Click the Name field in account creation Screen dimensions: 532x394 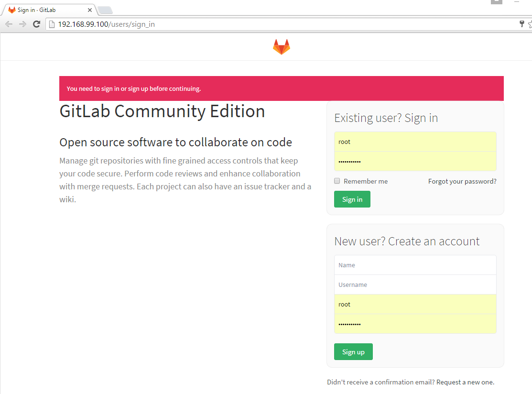tap(415, 265)
